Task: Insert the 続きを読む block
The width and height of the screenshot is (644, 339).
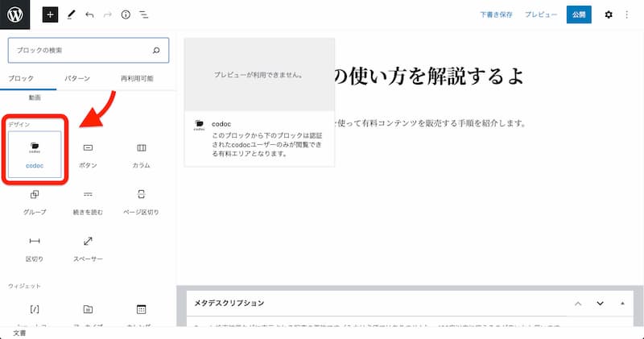Action: point(88,201)
